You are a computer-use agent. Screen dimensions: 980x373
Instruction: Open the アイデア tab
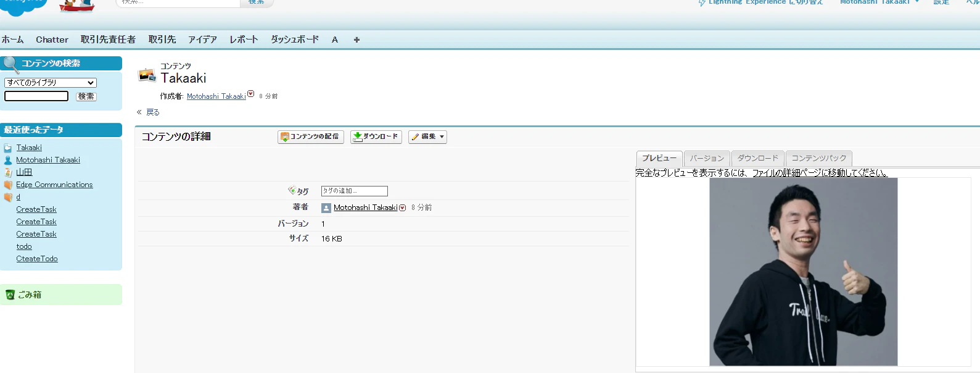202,40
